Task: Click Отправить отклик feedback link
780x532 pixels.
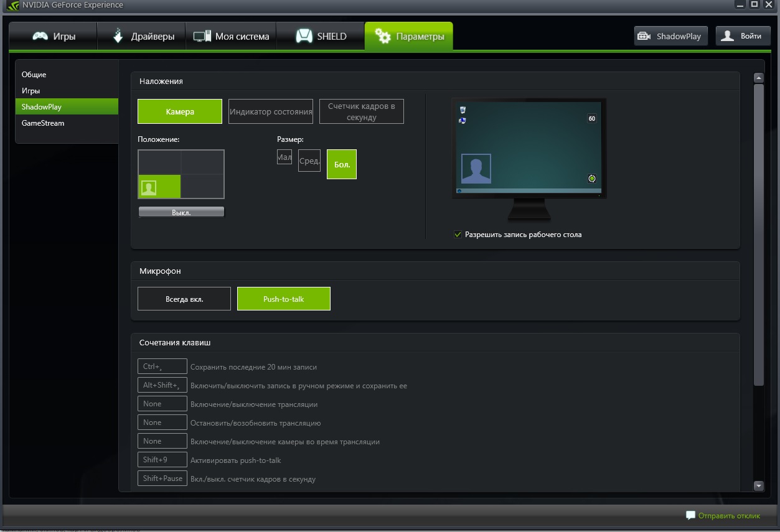Action: (729, 515)
